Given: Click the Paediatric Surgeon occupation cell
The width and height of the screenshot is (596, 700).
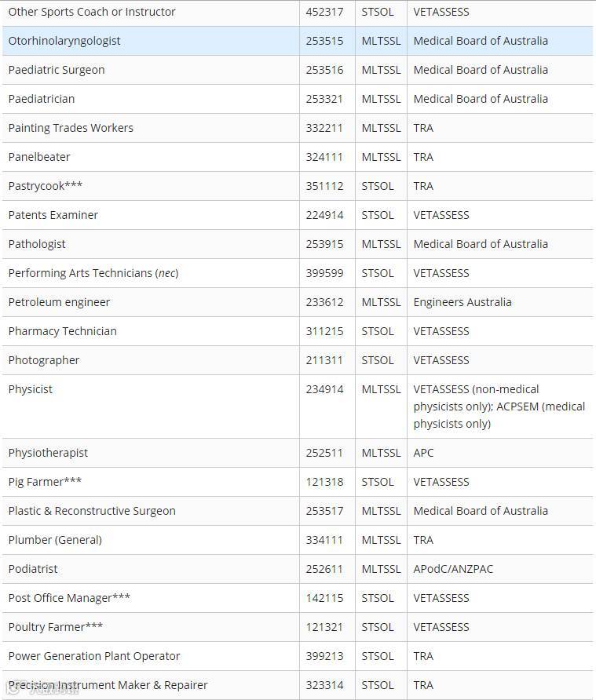Looking at the screenshot, I should (57, 70).
